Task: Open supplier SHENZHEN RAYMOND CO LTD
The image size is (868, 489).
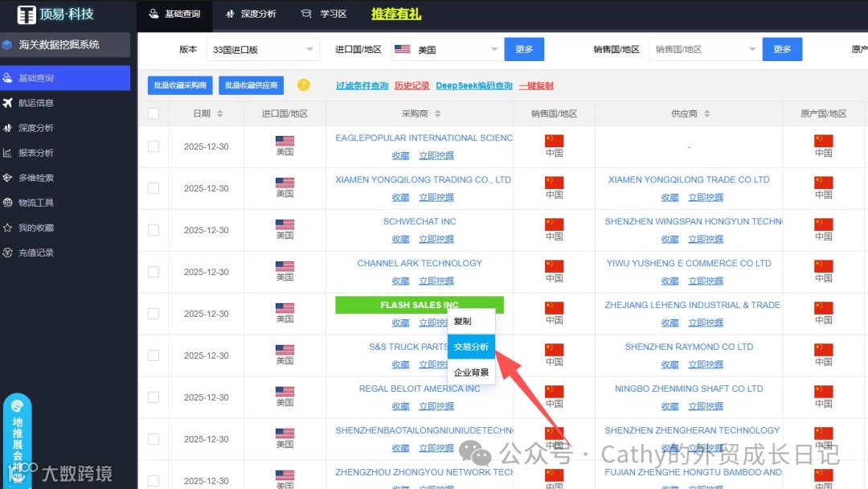Action: (690, 347)
